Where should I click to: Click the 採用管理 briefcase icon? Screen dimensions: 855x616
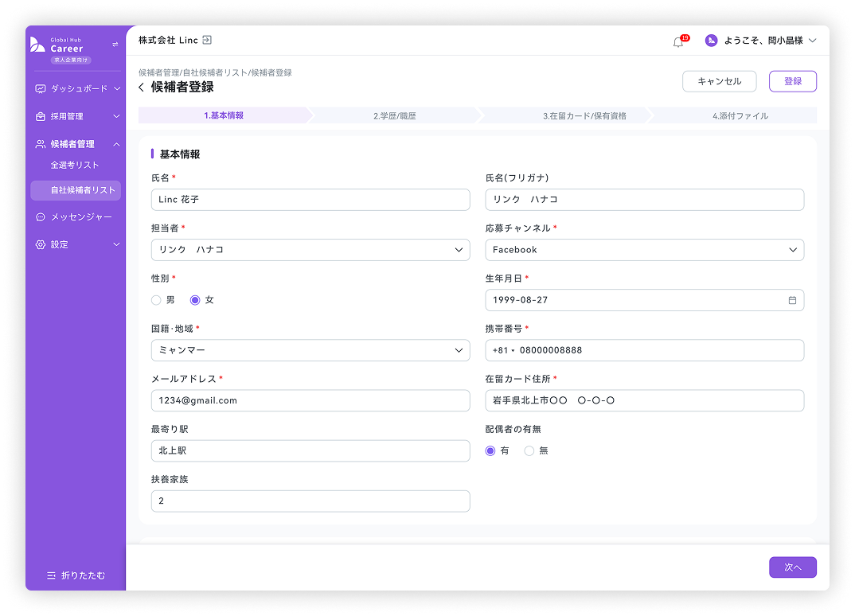tap(41, 116)
